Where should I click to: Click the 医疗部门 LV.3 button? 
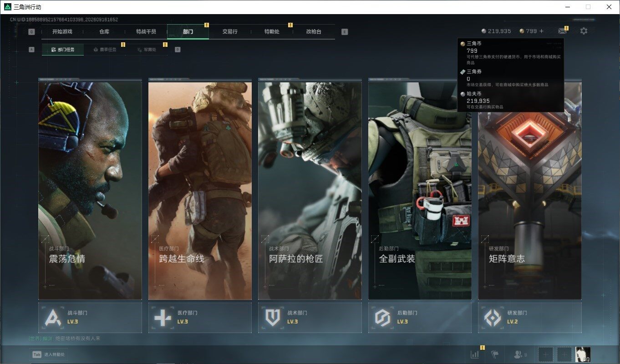click(x=200, y=318)
